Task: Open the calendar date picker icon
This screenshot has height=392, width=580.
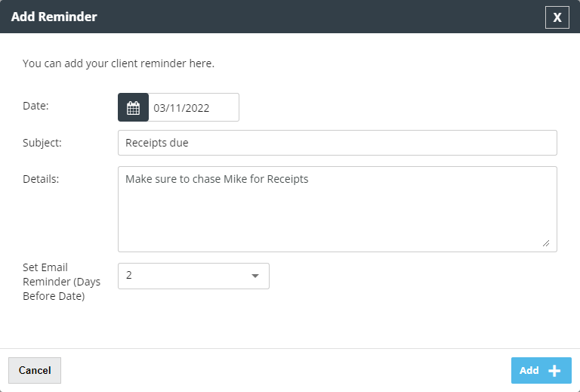Action: 133,107
